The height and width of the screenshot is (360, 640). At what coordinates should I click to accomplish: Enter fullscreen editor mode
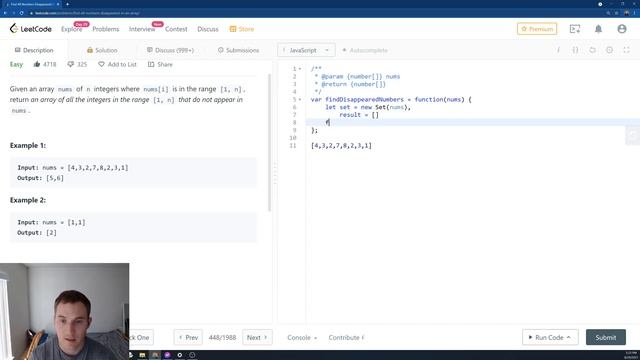(626, 50)
